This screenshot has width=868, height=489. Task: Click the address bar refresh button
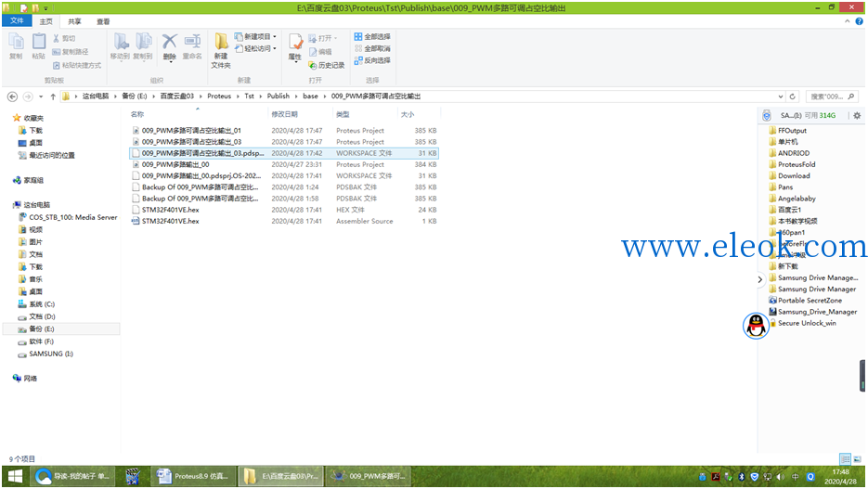pos(792,97)
